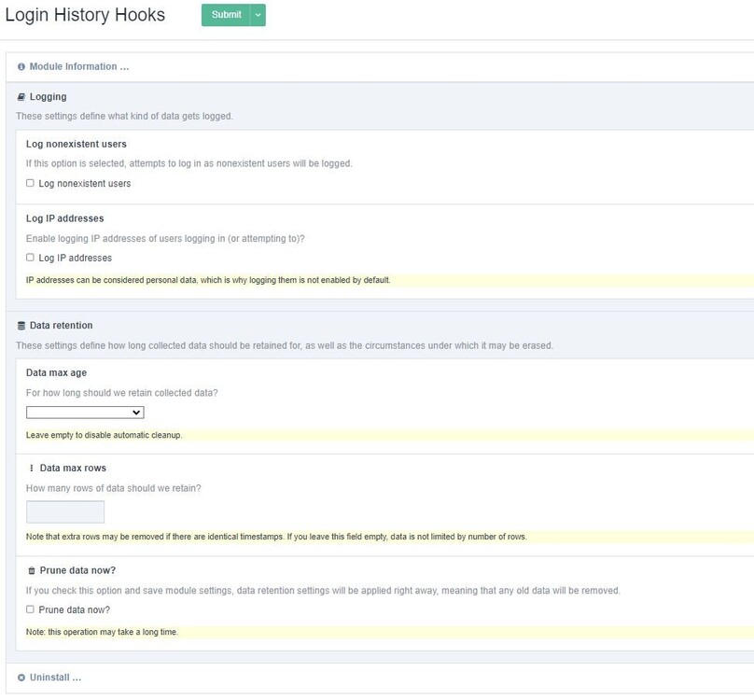Click the circle icon beside Uninstall
The height and width of the screenshot is (700, 754).
(x=21, y=677)
